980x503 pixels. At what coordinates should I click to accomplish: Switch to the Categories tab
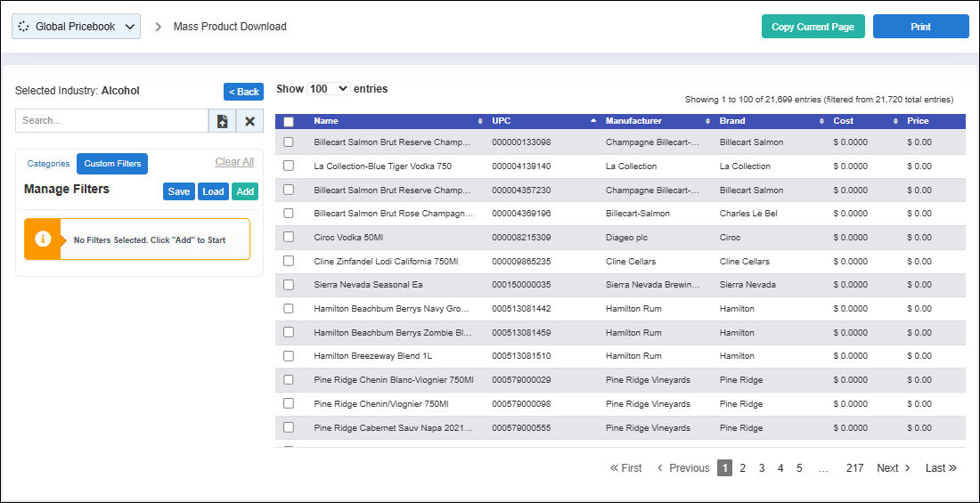pyautogui.click(x=48, y=164)
